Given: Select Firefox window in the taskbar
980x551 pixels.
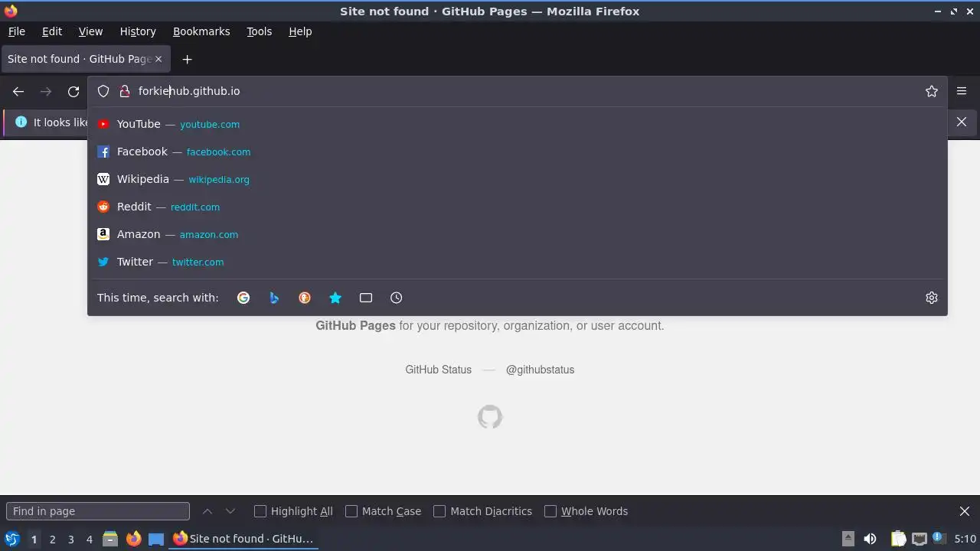Looking at the screenshot, I should pyautogui.click(x=243, y=539).
